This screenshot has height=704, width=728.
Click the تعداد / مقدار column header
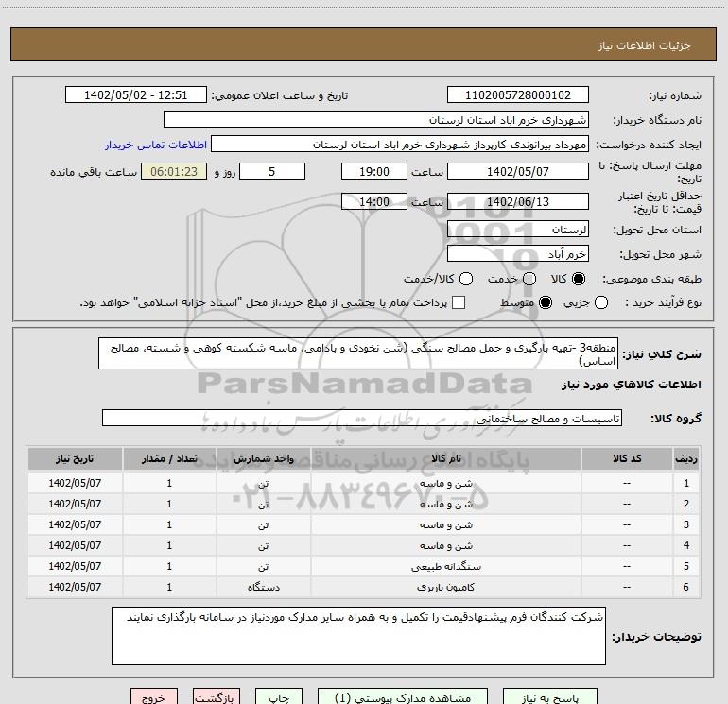[169, 458]
